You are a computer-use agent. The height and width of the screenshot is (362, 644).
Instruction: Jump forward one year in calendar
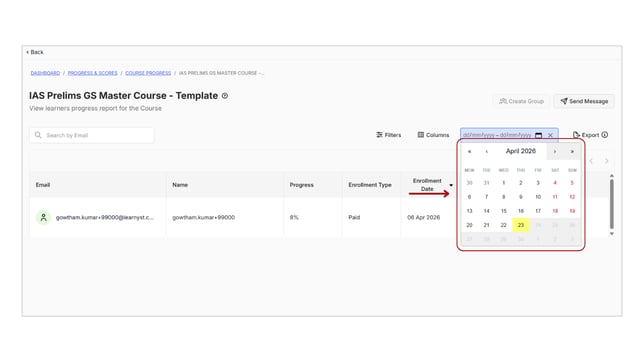(572, 152)
